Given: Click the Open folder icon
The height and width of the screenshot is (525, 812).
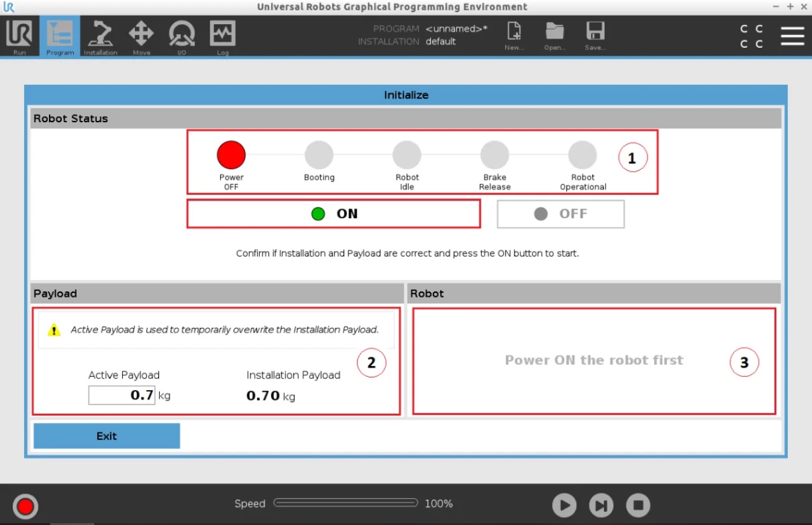Looking at the screenshot, I should [554, 36].
